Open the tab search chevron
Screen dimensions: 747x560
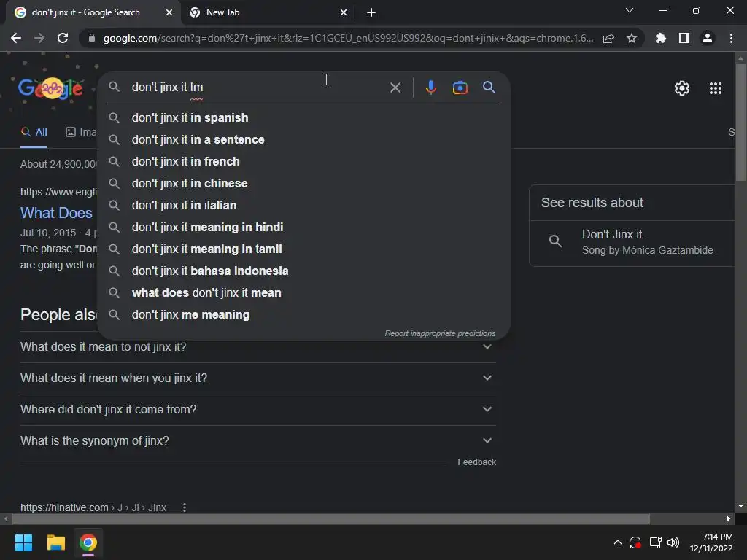[x=630, y=10]
